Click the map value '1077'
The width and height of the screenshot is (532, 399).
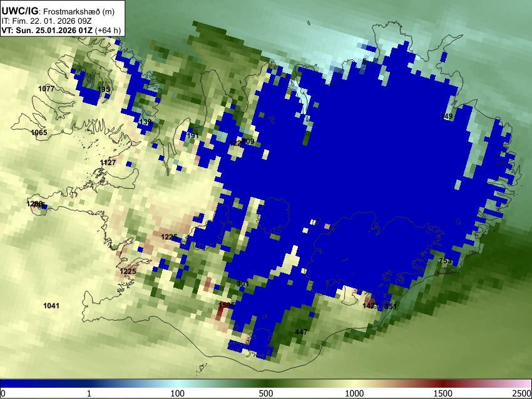[46, 89]
